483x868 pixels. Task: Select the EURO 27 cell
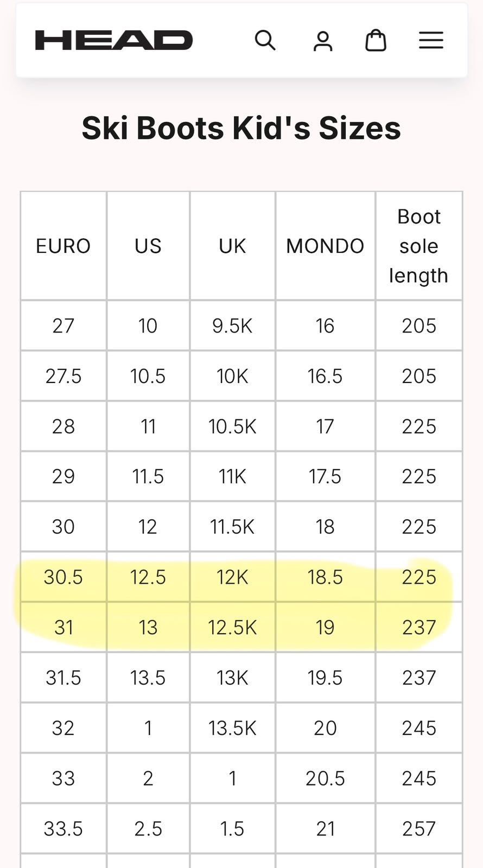click(63, 325)
